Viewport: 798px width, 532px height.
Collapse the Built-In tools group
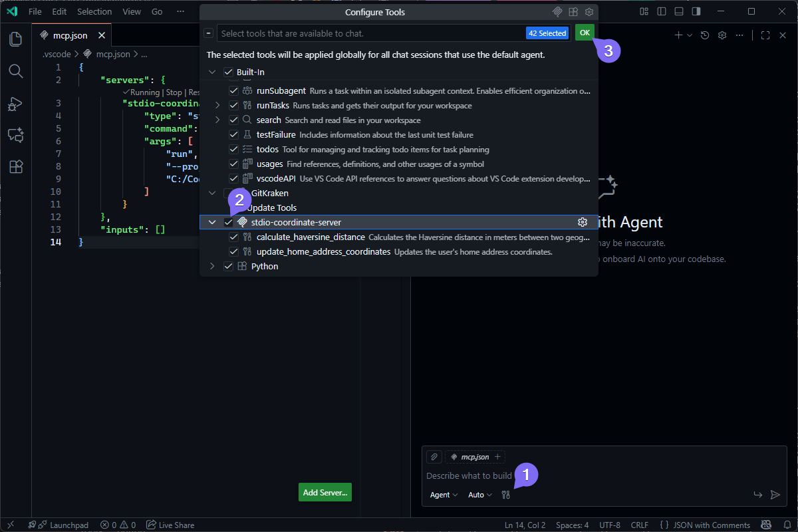tap(212, 71)
